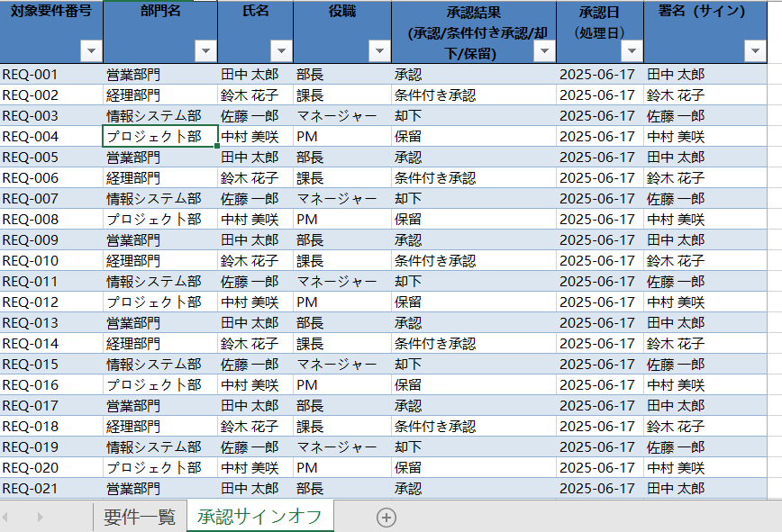
Task: Select signature 田中 太郎 in row REQ-013
Action: [x=705, y=323]
